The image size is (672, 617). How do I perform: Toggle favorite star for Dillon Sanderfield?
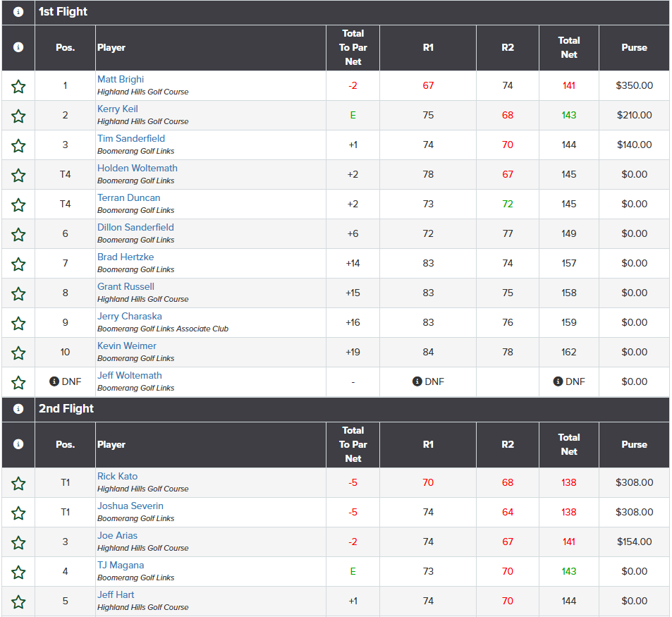click(x=18, y=235)
